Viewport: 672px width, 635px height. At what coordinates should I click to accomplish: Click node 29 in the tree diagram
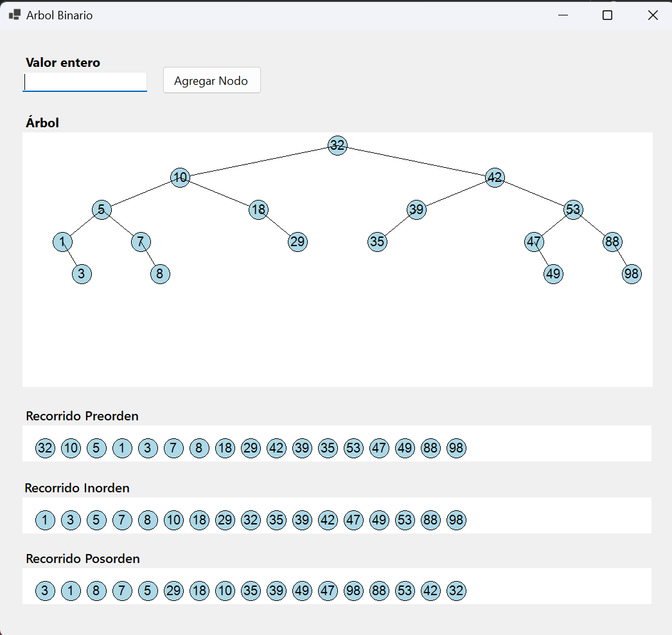click(297, 242)
